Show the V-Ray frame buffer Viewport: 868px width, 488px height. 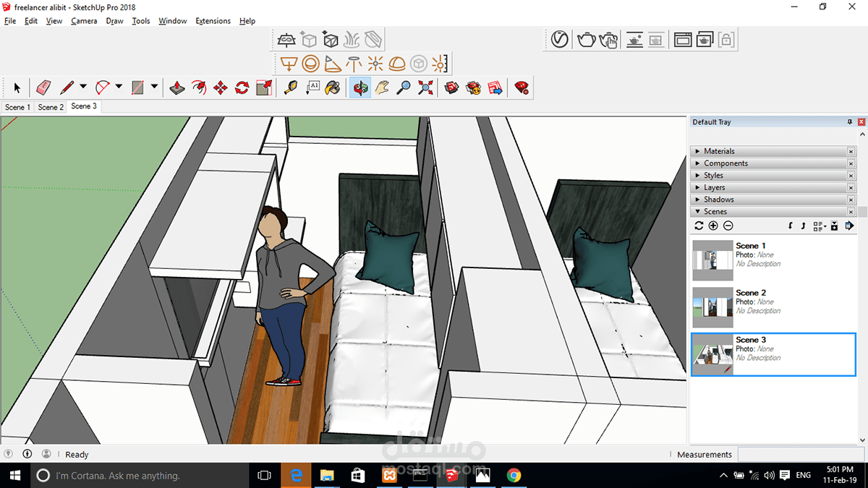[x=683, y=39]
